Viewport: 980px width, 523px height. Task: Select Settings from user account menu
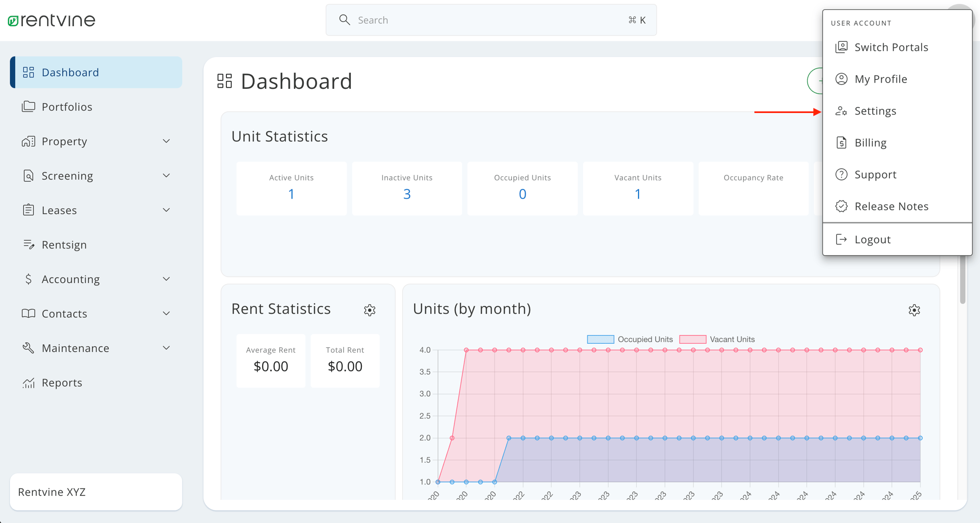[x=875, y=111]
